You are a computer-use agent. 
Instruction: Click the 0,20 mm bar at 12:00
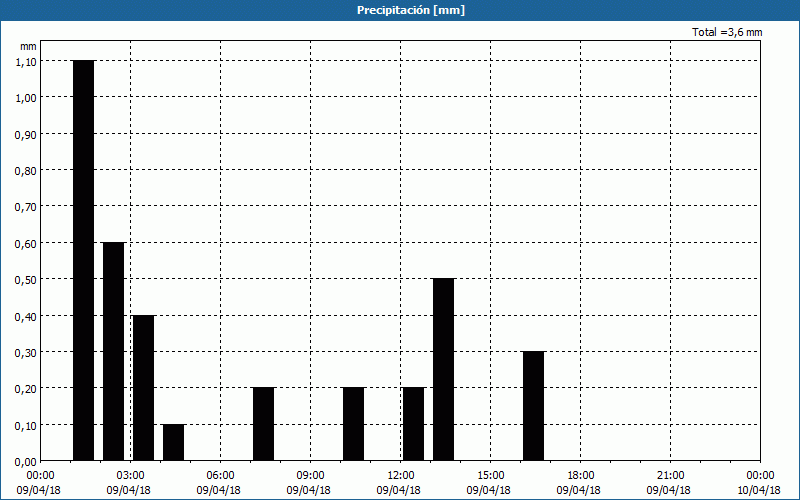click(413, 424)
